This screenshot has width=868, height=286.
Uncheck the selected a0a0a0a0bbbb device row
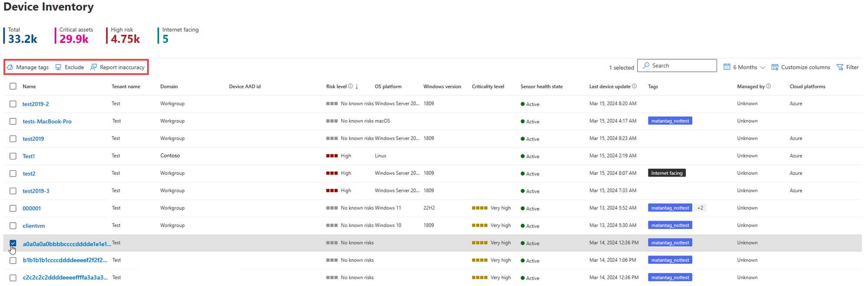coord(13,243)
